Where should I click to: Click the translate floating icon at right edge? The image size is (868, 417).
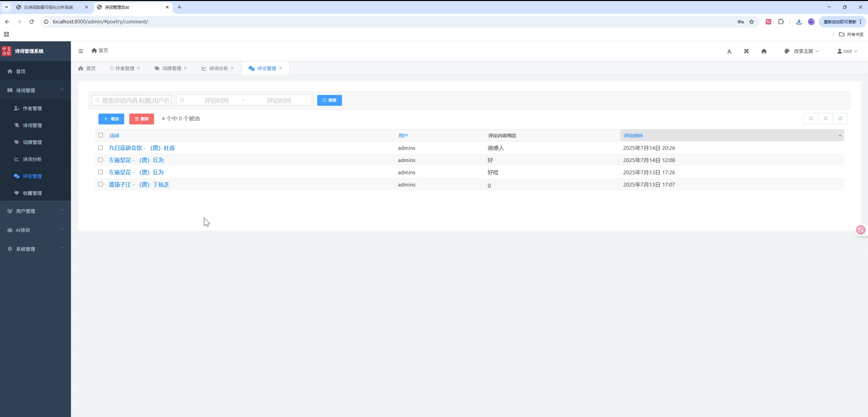861,230
